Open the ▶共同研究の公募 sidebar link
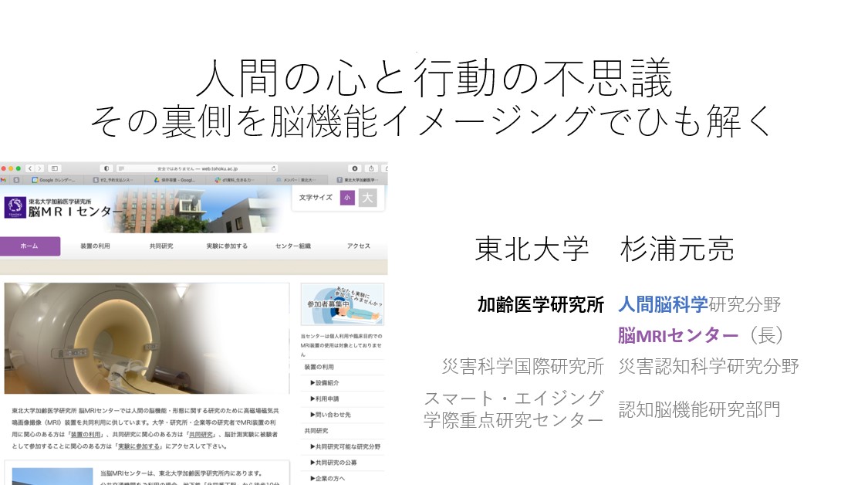The image size is (868, 485). (333, 463)
